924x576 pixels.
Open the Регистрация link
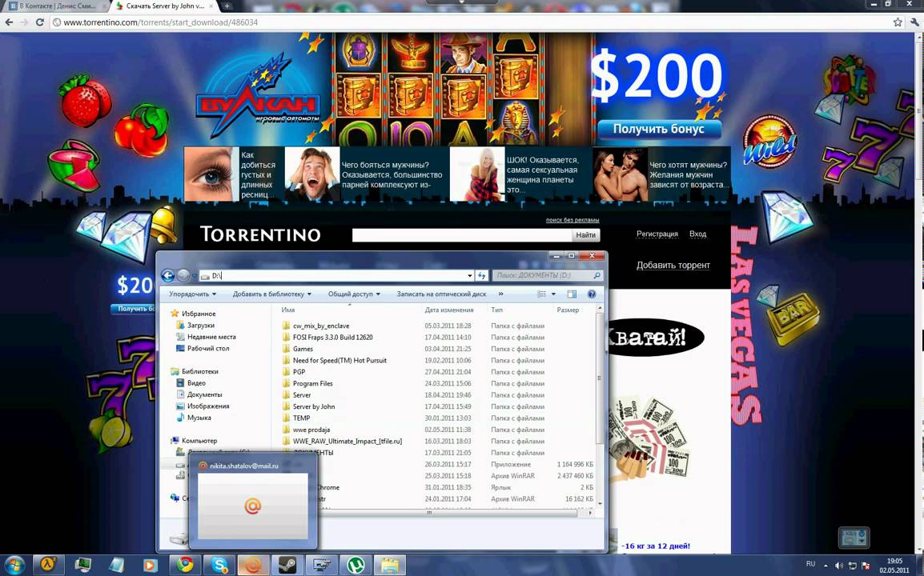pyautogui.click(x=657, y=234)
